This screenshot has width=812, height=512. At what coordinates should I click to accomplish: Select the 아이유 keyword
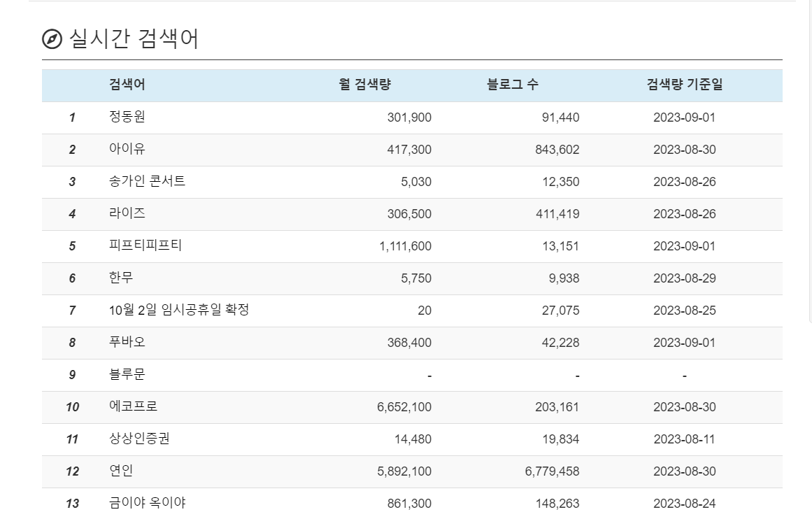127,149
